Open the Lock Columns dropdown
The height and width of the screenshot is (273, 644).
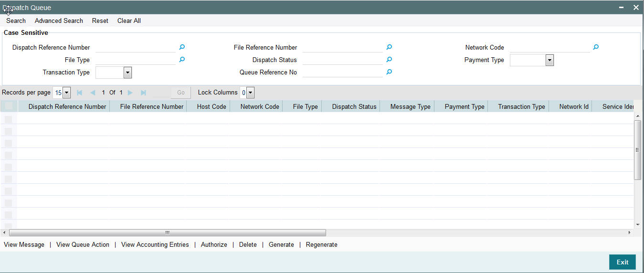251,93
